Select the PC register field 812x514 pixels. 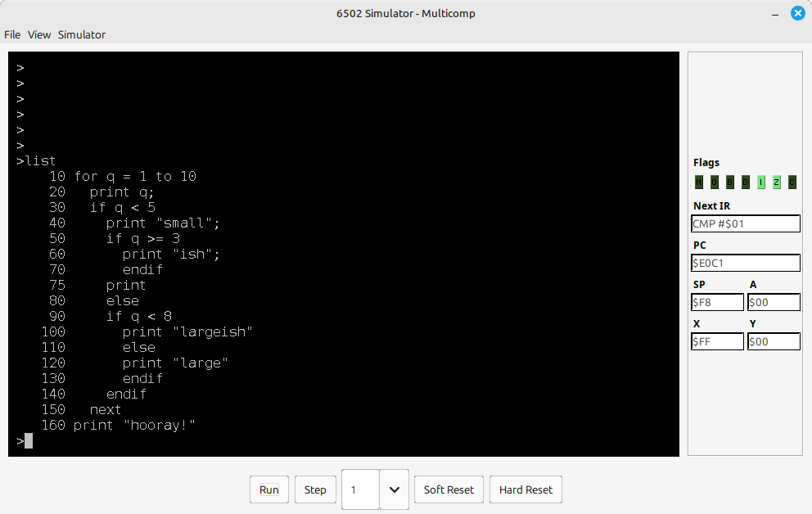point(745,263)
